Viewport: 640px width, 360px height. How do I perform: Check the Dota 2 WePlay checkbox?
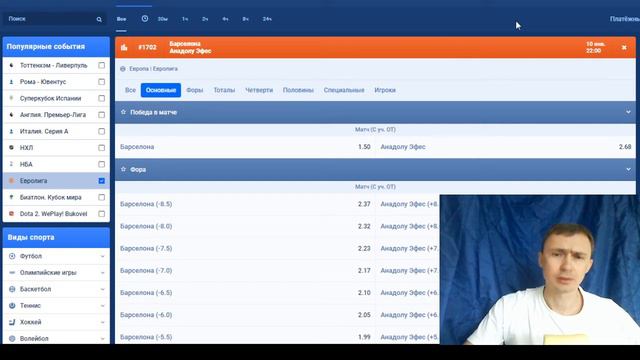point(102,213)
